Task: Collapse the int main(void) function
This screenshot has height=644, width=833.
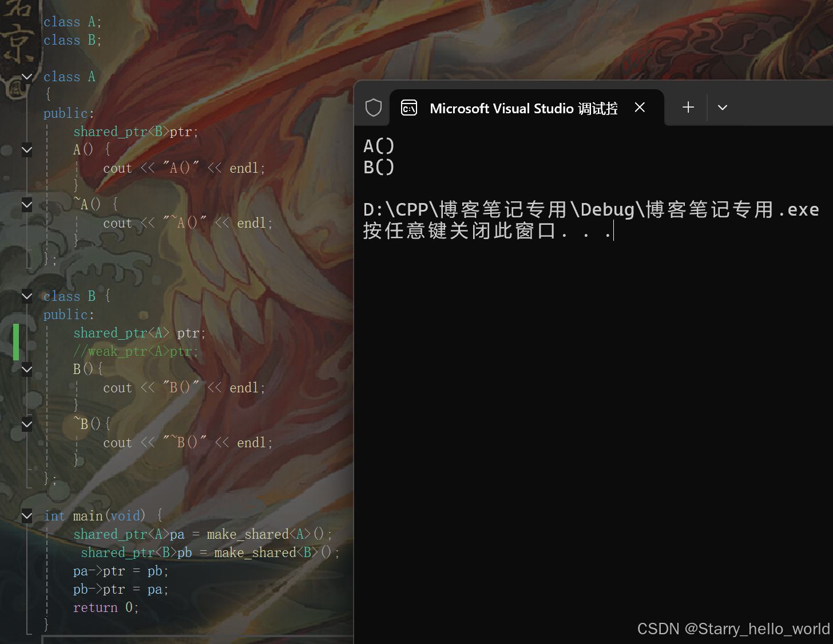Action: tap(27, 516)
